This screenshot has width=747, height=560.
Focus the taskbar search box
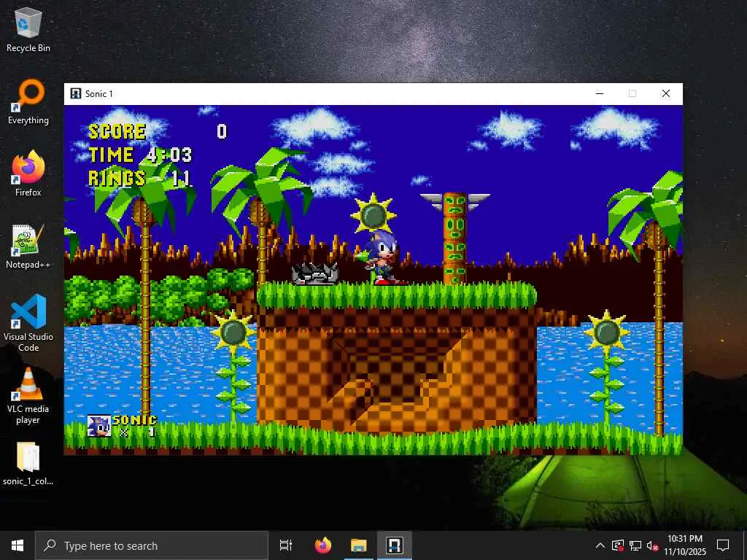(152, 545)
